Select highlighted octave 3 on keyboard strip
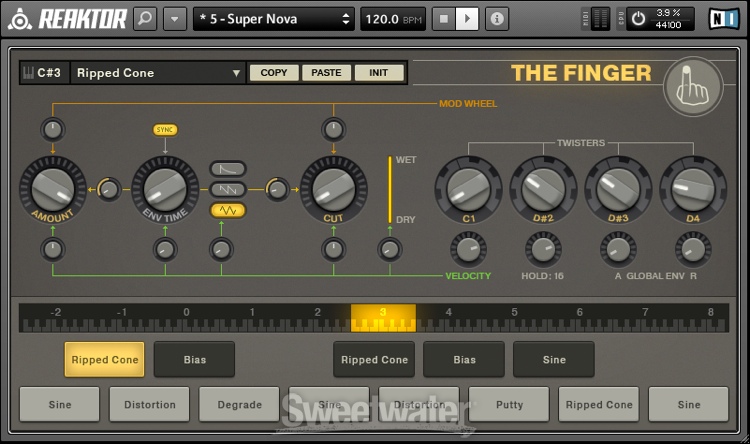This screenshot has height=444, width=750. click(x=383, y=318)
